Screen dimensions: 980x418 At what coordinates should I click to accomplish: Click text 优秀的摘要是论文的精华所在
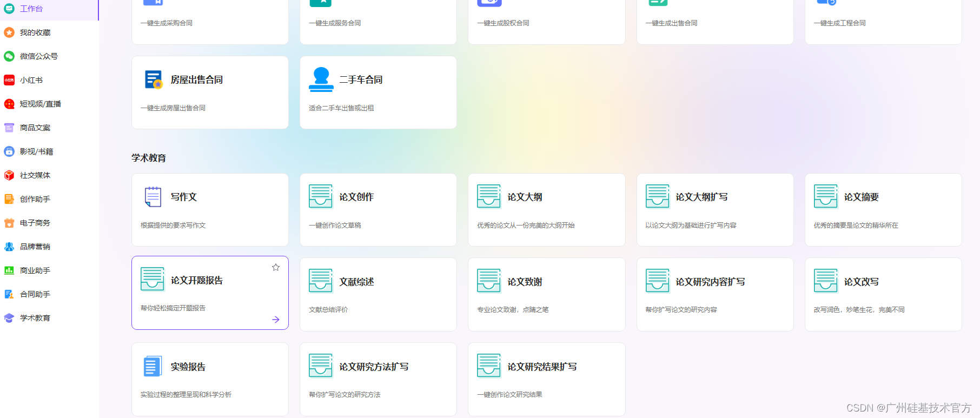click(856, 225)
